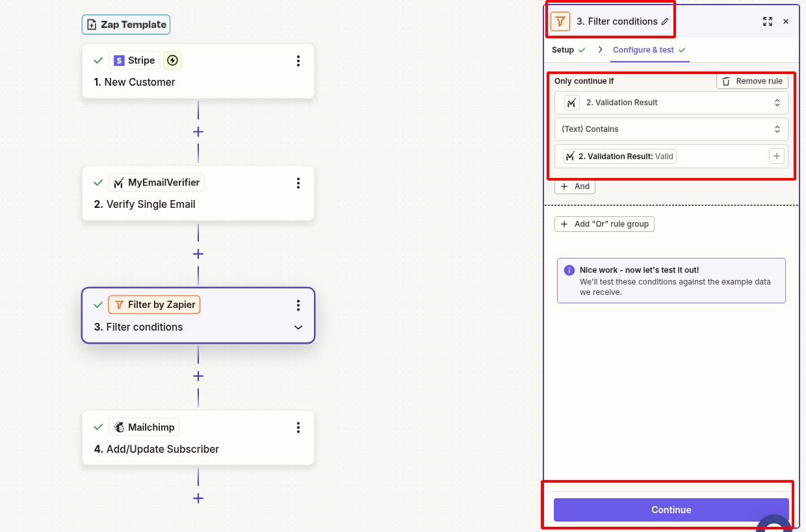806x532 pixels.
Task: Click the funnel icon in the panel header
Action: 560,21
